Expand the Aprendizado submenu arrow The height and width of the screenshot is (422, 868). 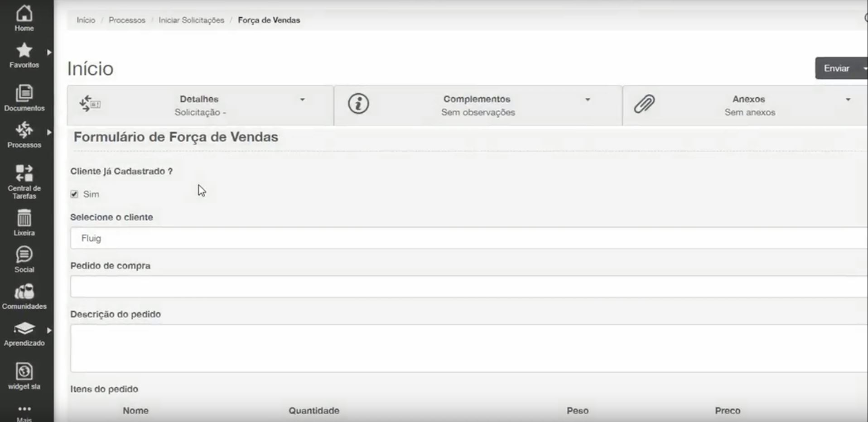[x=49, y=331]
